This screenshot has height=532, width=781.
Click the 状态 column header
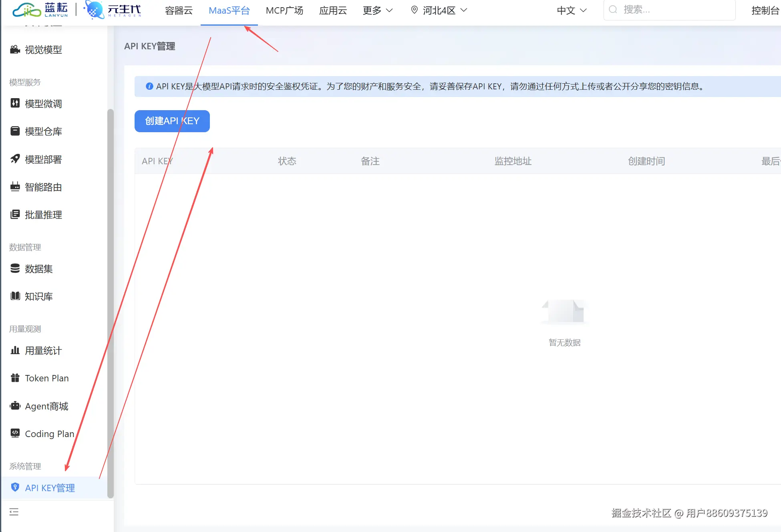[x=287, y=161]
